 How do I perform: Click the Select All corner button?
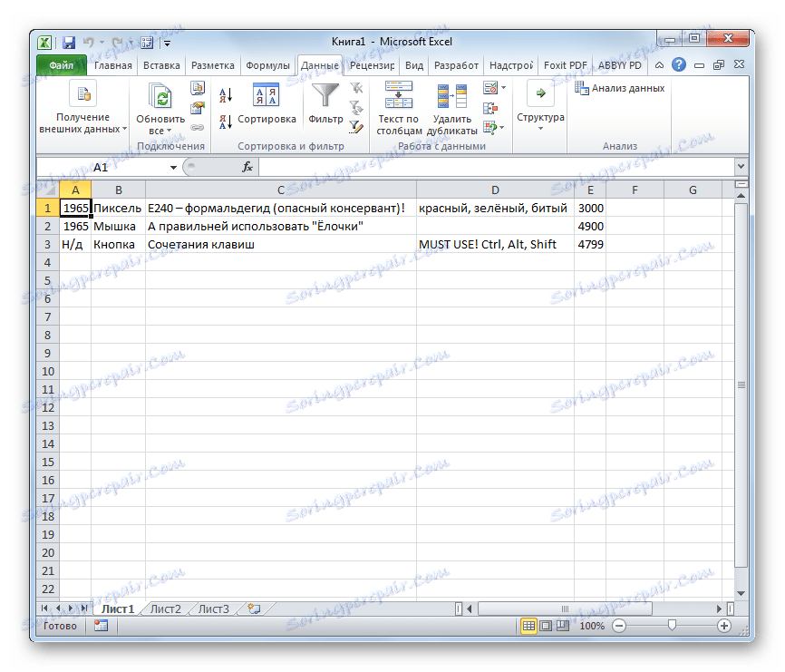49,190
